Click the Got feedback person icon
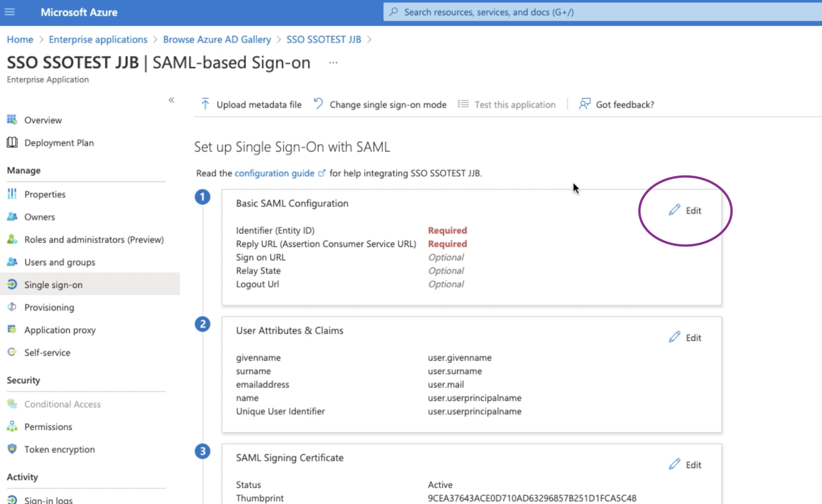Image resolution: width=822 pixels, height=504 pixels. click(584, 104)
